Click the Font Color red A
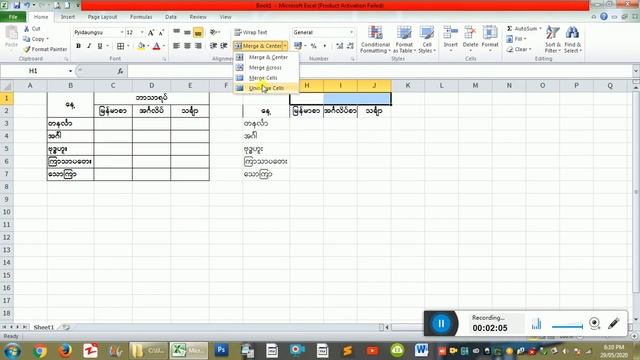Image resolution: width=640 pixels, height=360 pixels. click(157, 46)
